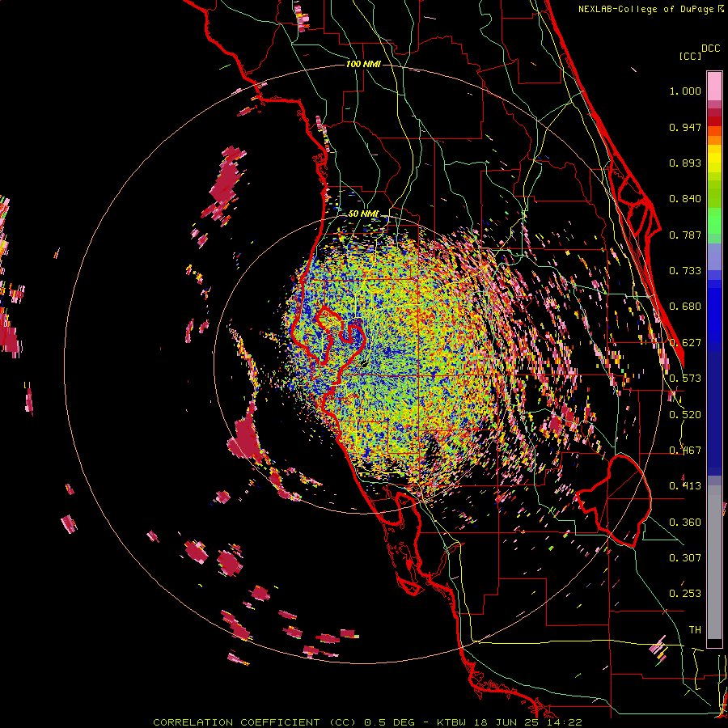Click the light pink top segment of color bar
The height and width of the screenshot is (728, 728).
pyautogui.click(x=714, y=87)
